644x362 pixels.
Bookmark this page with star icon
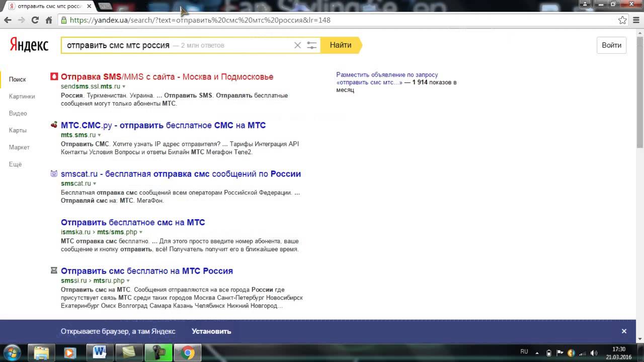tap(622, 20)
